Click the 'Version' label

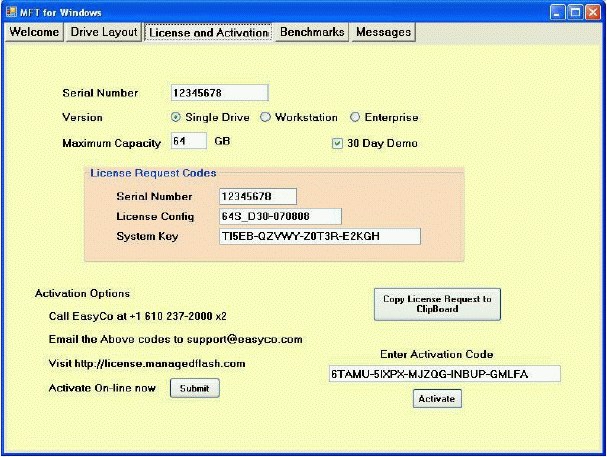tap(82, 117)
